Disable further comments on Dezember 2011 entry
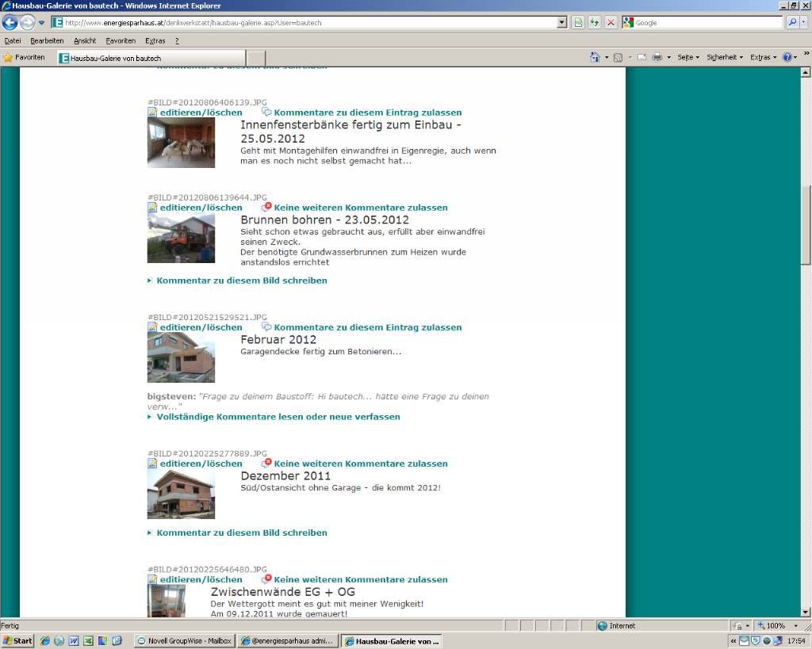This screenshot has height=649, width=812. click(x=360, y=464)
